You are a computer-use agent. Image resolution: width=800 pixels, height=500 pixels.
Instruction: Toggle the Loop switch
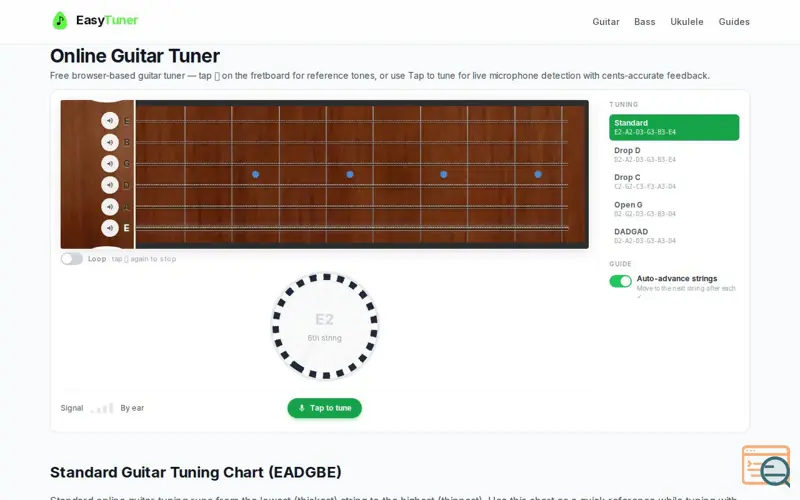pyautogui.click(x=71, y=259)
